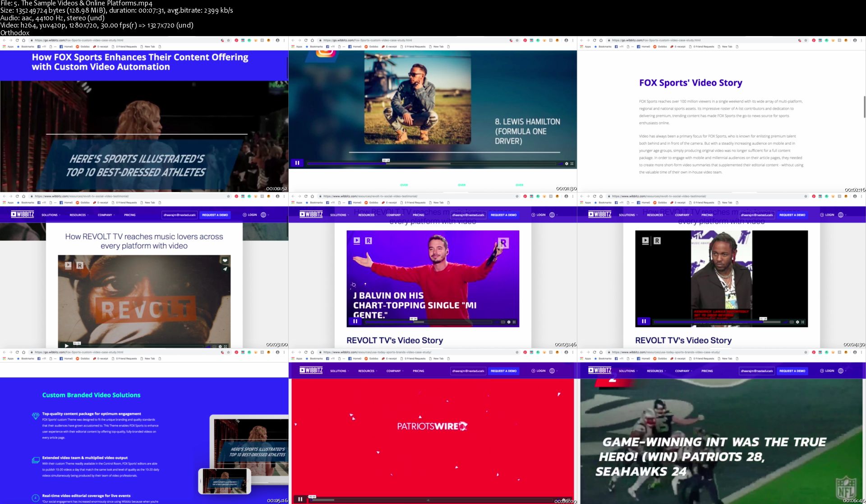
Task: Open the Apps shortcut in the 00:00:52 frame bookmarks bar
Action: [8, 46]
